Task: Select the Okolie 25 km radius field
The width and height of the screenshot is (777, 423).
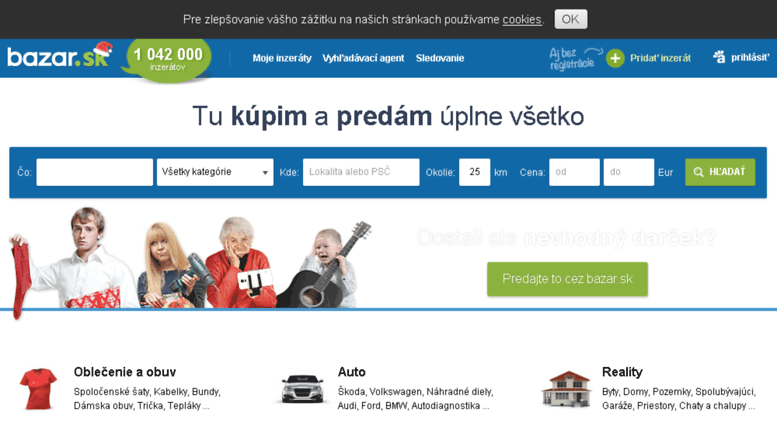Action: (475, 172)
